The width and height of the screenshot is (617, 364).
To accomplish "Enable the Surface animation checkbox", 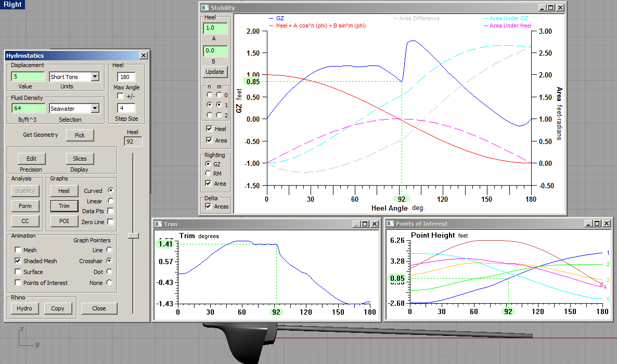I will (18, 271).
